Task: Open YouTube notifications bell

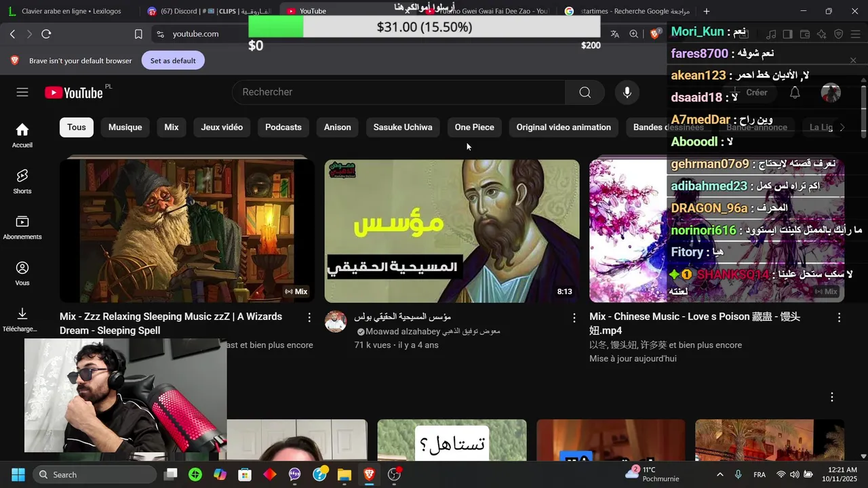Action: 795,93
